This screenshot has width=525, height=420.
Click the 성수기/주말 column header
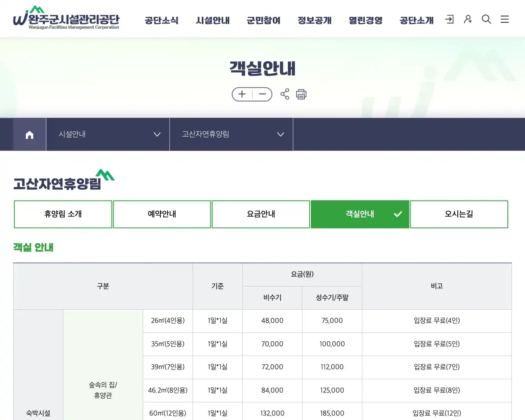pyautogui.click(x=332, y=298)
